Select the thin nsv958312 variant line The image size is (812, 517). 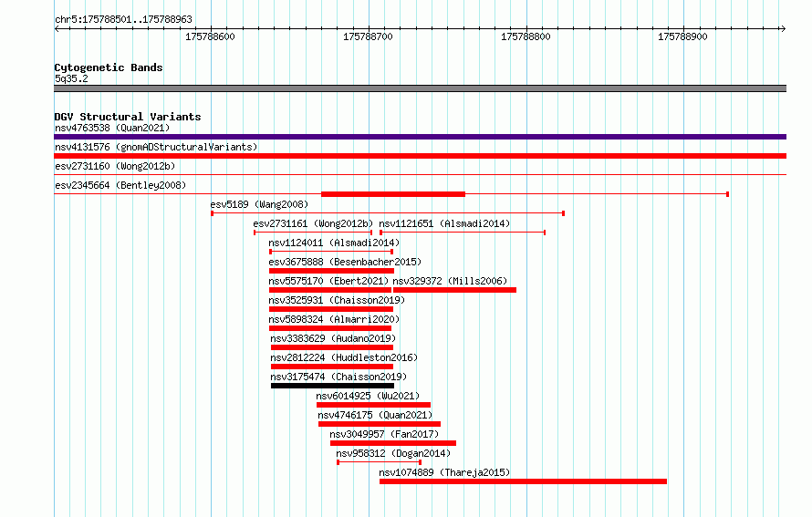(x=379, y=462)
